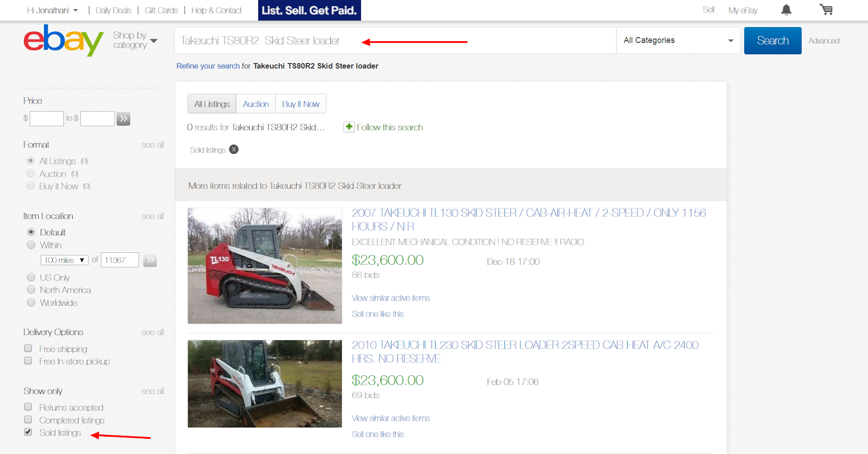This screenshot has width=868, height=454.
Task: Remove the Sold listings filter chip
Action: tap(234, 149)
